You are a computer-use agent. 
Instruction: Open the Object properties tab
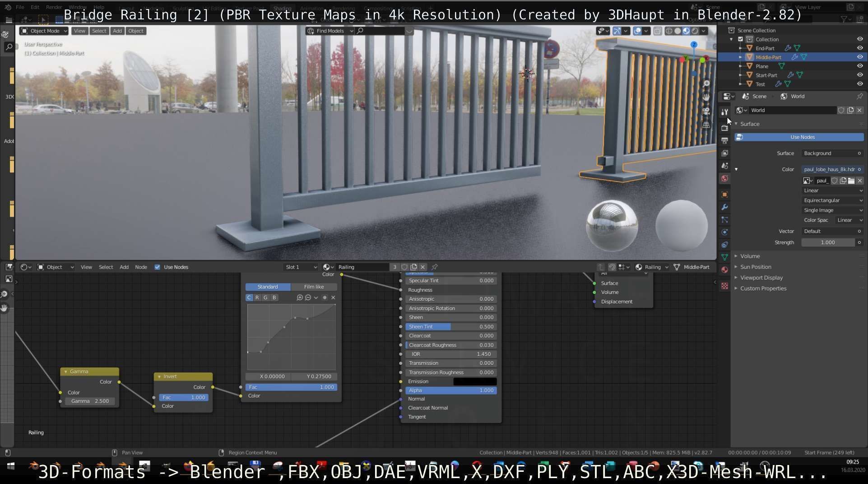(x=724, y=195)
